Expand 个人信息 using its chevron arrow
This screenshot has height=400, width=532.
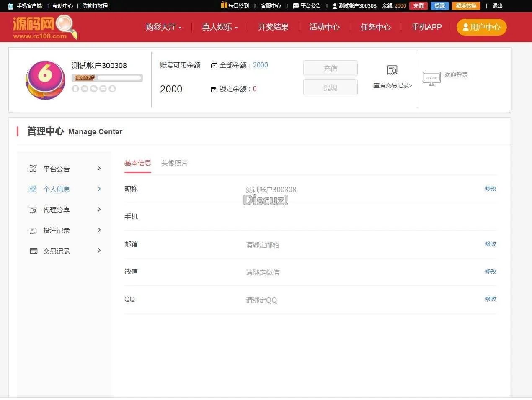coord(99,189)
